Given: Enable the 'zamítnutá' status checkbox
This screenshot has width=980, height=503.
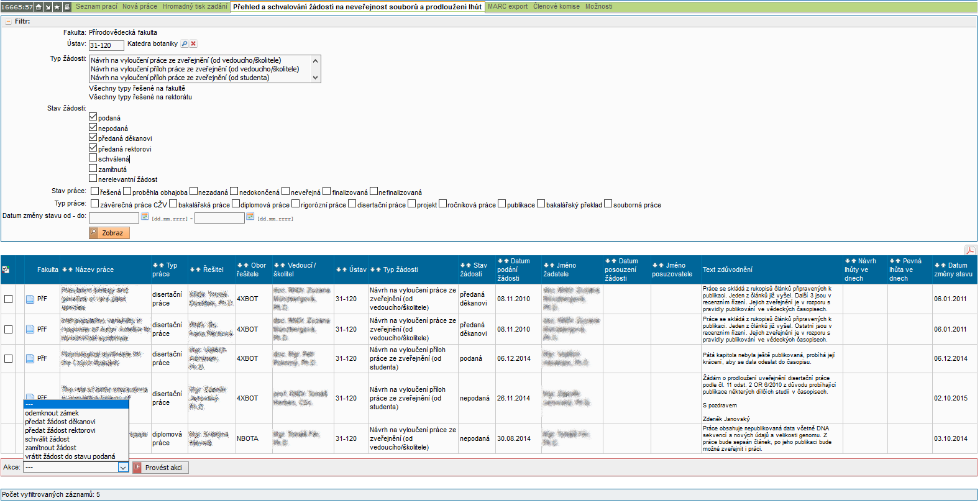Looking at the screenshot, I should tap(93, 168).
